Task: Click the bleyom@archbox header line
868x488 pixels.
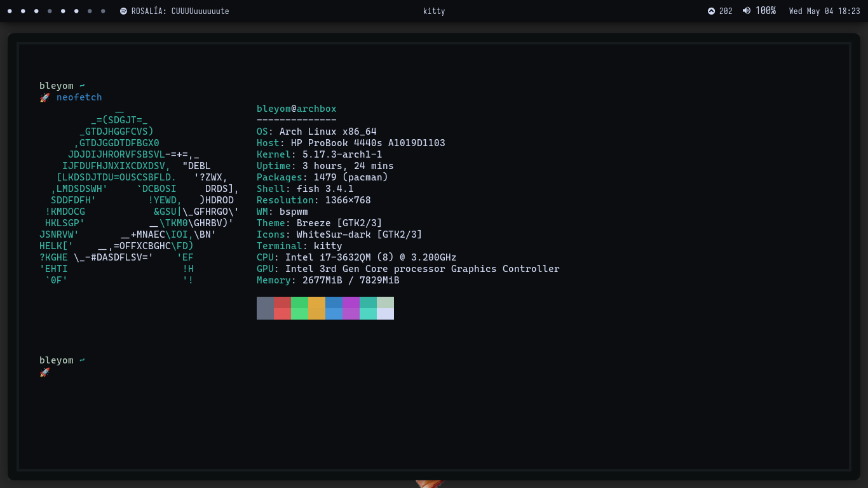Action: pos(297,109)
